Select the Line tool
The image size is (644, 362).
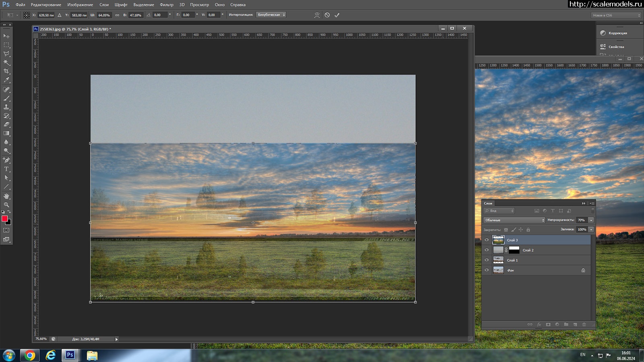point(6,187)
